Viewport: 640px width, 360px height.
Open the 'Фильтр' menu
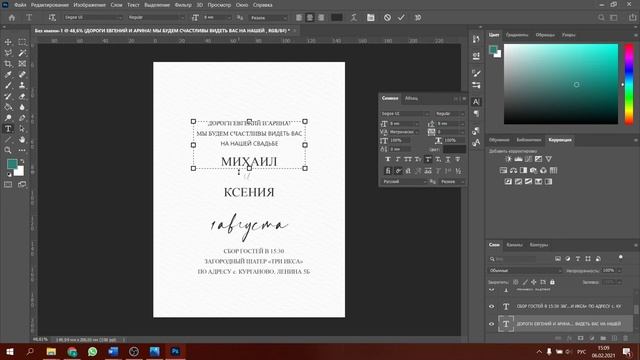(183, 5)
